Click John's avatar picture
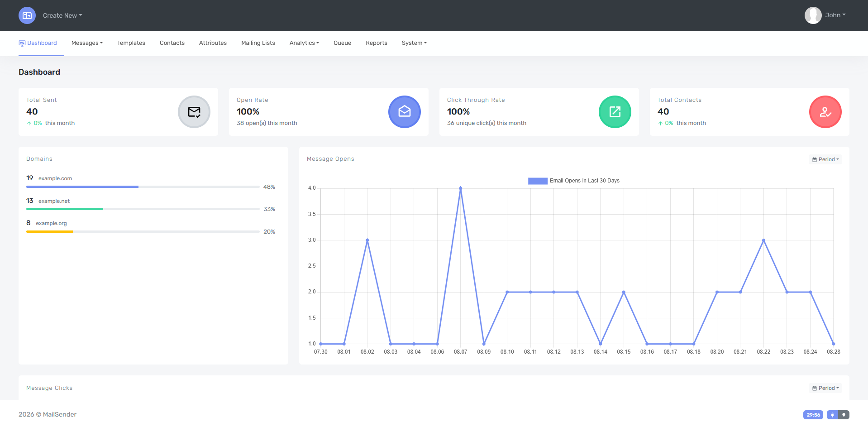Screen dimensions: 868x427 tap(813, 15)
